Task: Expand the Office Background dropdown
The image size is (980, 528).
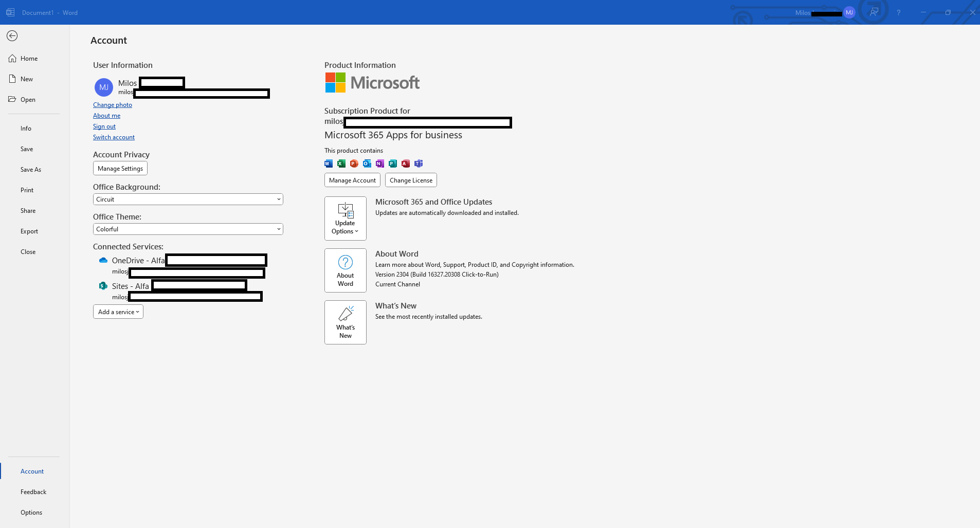Action: pyautogui.click(x=188, y=199)
